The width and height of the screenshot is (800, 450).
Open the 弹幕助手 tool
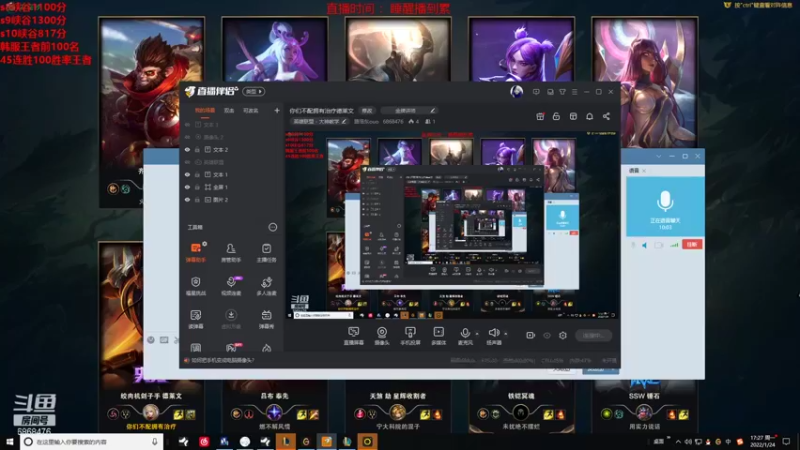(x=195, y=252)
